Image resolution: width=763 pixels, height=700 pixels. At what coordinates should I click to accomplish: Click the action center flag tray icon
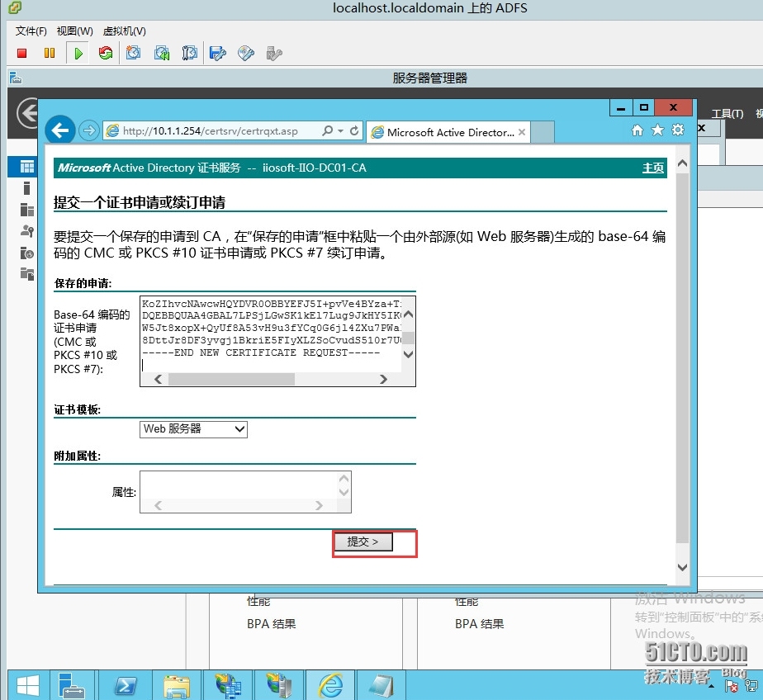pyautogui.click(x=732, y=686)
